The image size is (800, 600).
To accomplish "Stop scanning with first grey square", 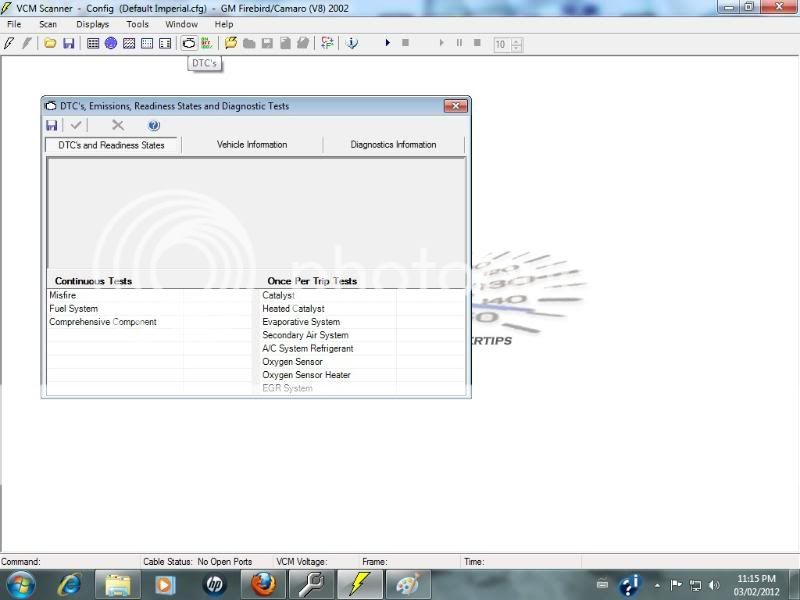I will pos(406,43).
